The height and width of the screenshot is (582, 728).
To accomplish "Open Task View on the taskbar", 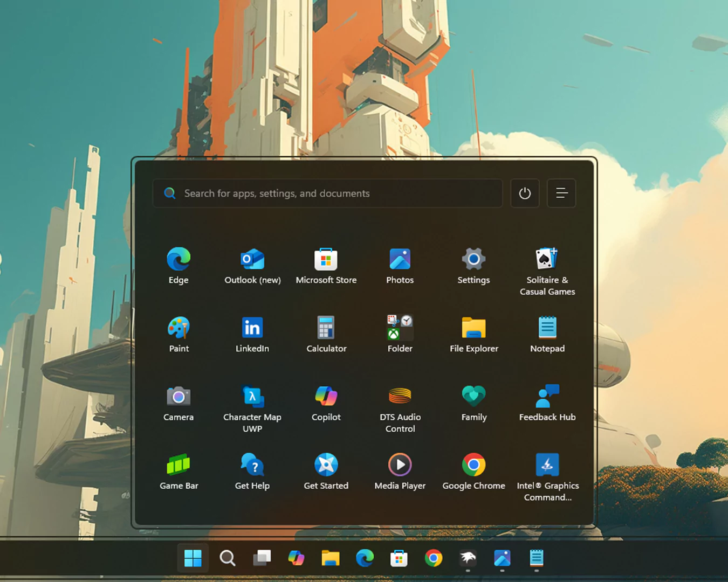I will (262, 558).
